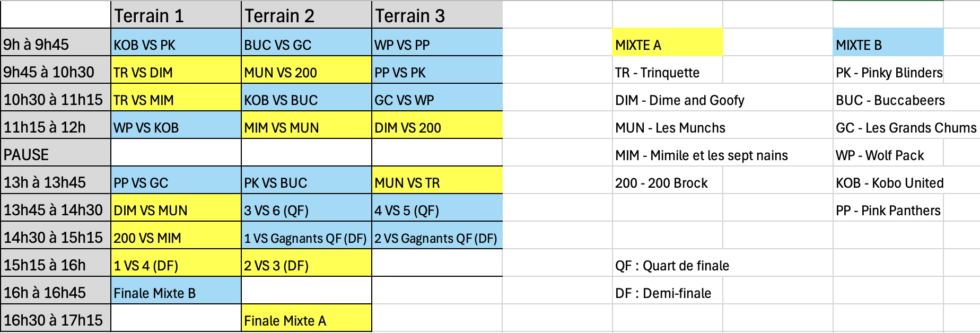Click the PAUSE row label
Screen dimensions: 980x333
pyautogui.click(x=56, y=153)
